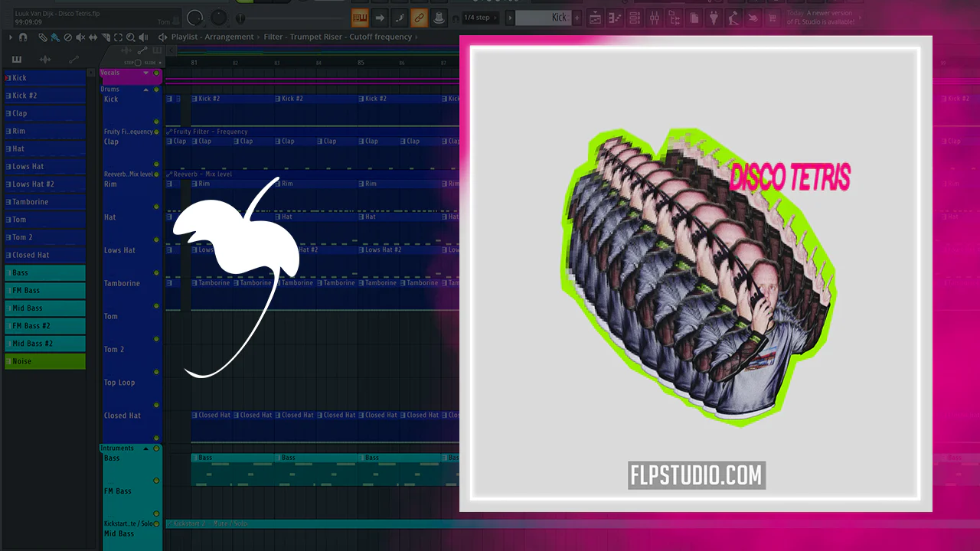Image resolution: width=980 pixels, height=551 pixels.
Task: Open the Piano roll view icon
Action: tap(615, 18)
